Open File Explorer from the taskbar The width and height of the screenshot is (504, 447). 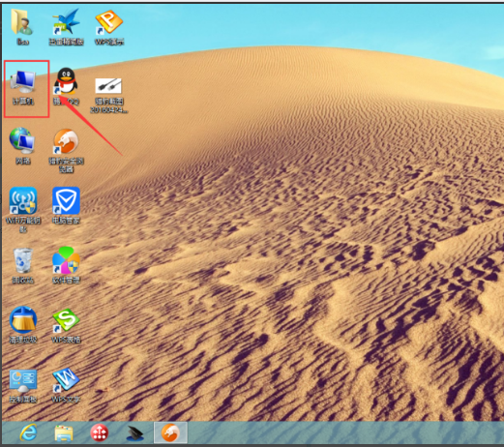coord(64,432)
